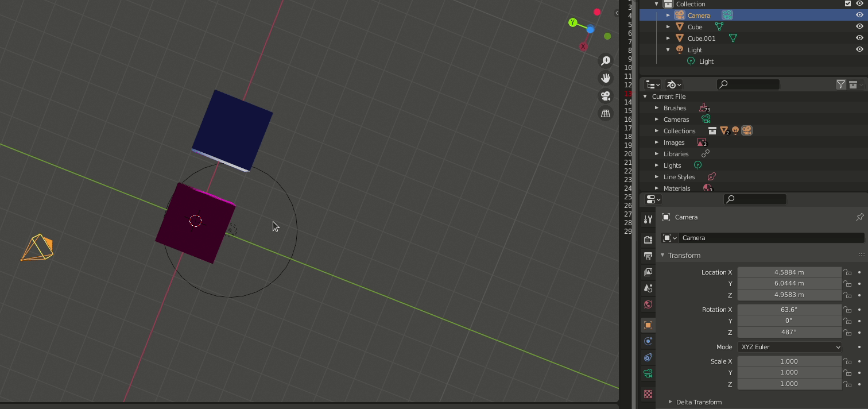Open the View Layer properties tab

coord(648,272)
